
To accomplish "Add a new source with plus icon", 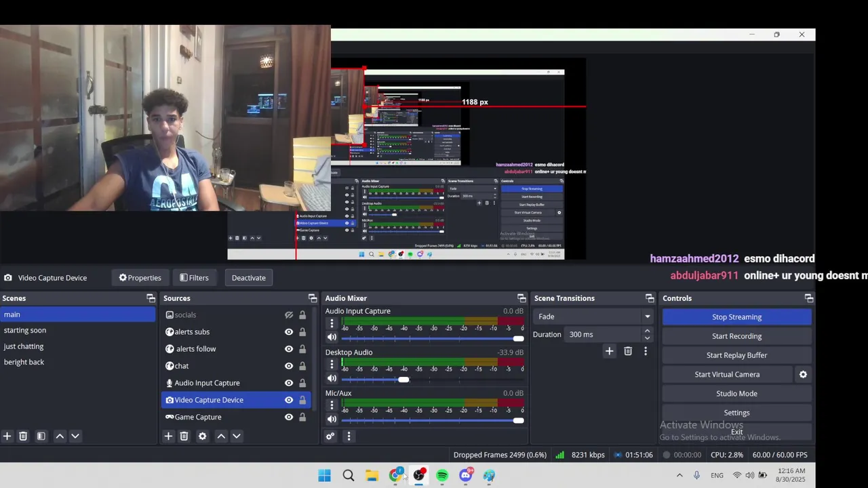I will (168, 436).
